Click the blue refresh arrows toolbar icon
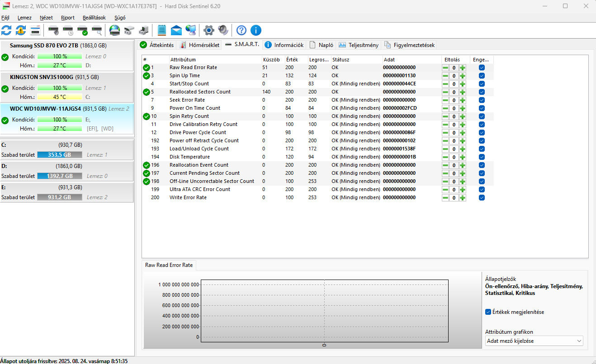The image size is (596, 364). pyautogui.click(x=6, y=30)
